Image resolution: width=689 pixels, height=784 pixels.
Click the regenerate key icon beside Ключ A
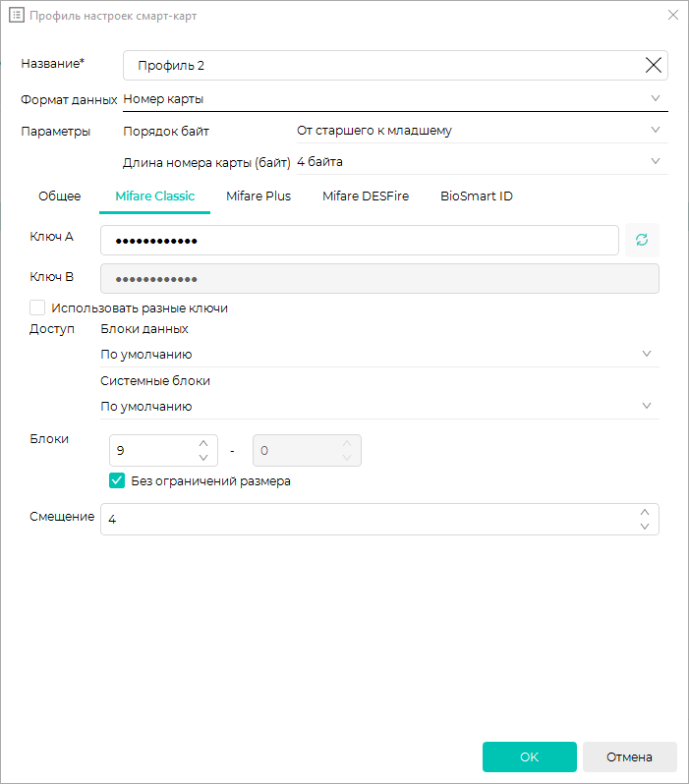(x=642, y=240)
